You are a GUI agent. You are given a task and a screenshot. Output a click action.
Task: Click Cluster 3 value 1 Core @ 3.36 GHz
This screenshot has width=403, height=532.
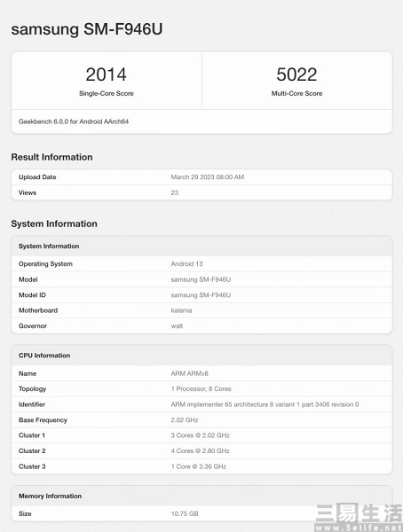[x=199, y=466]
